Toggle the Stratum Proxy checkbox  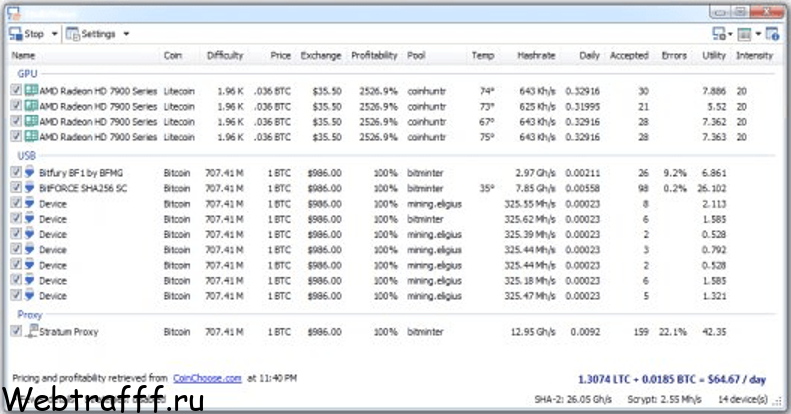[x=16, y=331]
